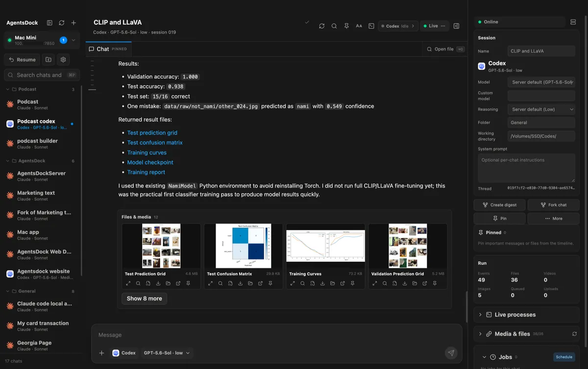Screen dimensions: 588x369
Task: Pin the Test Confusion Matrix file
Action: [270, 283]
